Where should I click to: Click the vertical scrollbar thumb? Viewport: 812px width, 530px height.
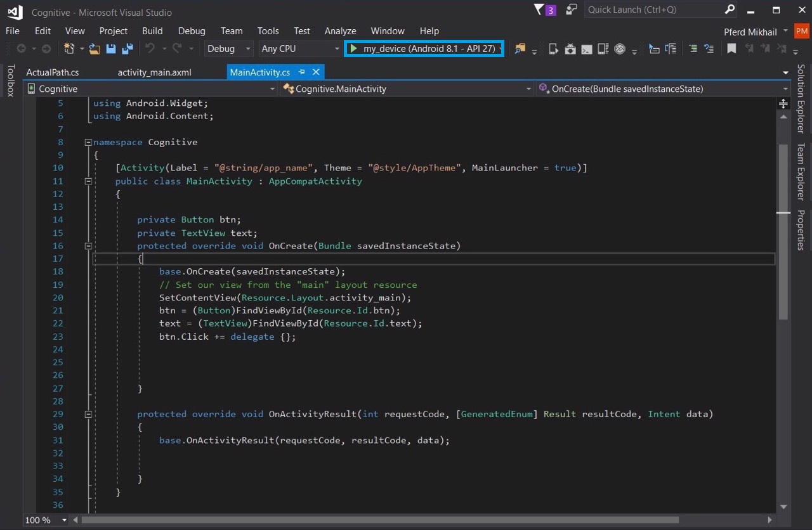(x=783, y=231)
